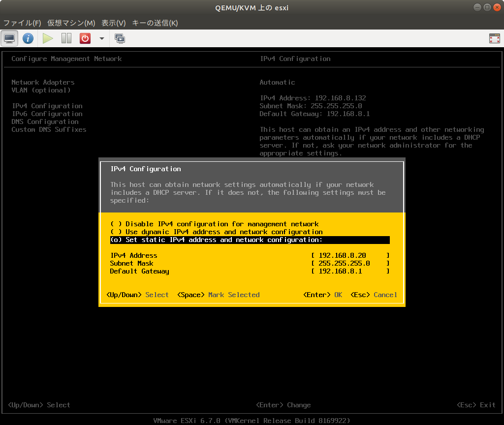Viewport: 504px width, 425px height.
Task: Select Set static IPv4 address option
Action: [250, 240]
